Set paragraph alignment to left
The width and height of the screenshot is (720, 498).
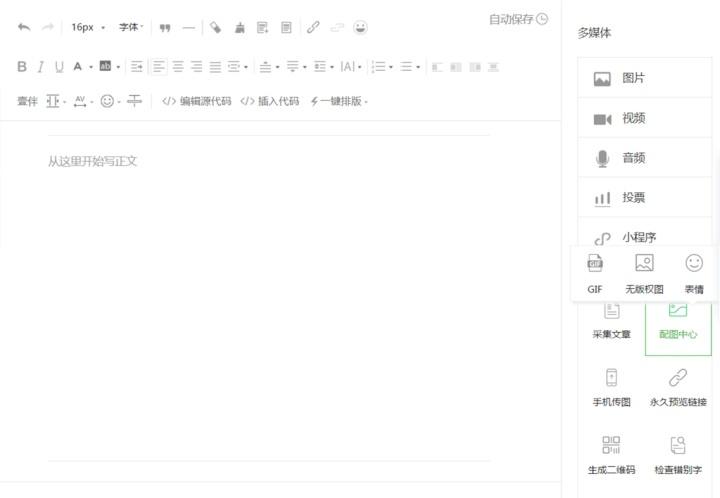pyautogui.click(x=159, y=67)
